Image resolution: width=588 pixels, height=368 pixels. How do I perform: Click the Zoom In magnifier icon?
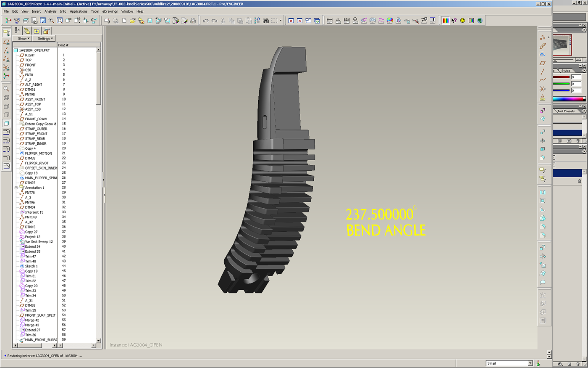(x=51, y=21)
